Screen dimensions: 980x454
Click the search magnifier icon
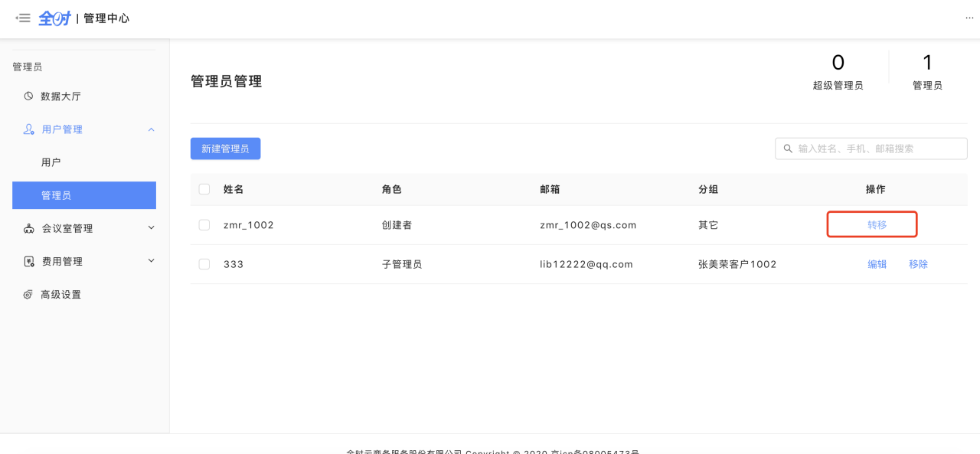click(x=789, y=149)
